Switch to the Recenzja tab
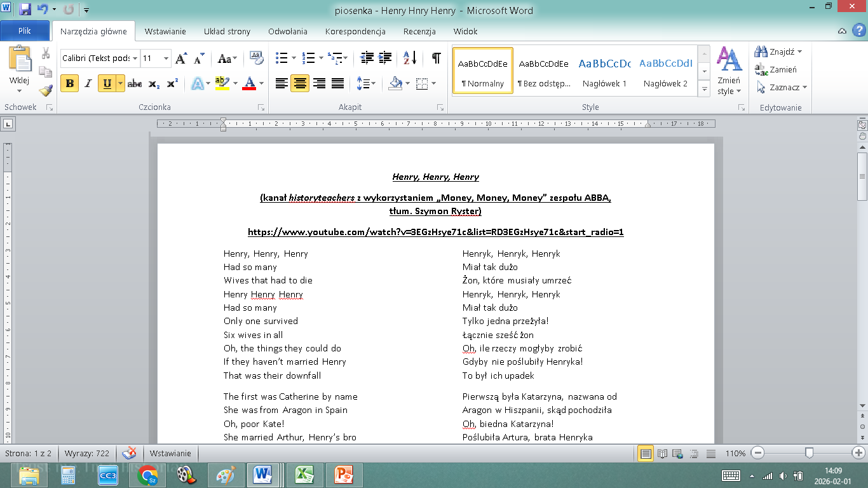 click(x=419, y=31)
